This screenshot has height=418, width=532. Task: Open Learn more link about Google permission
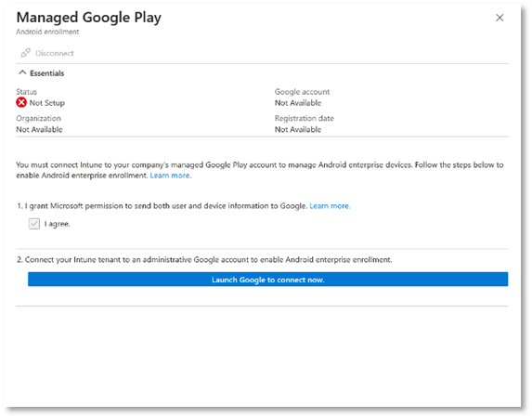(x=330, y=206)
